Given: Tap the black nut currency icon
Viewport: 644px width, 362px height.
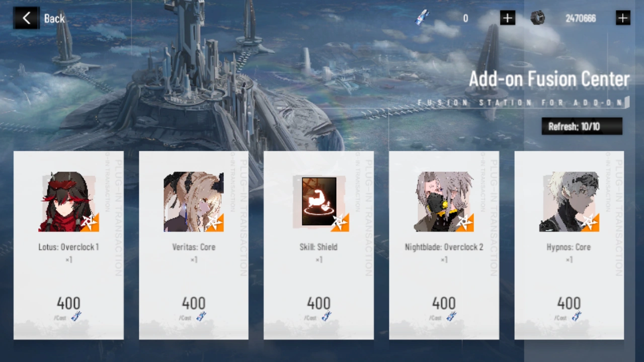Looking at the screenshot, I should click(537, 18).
